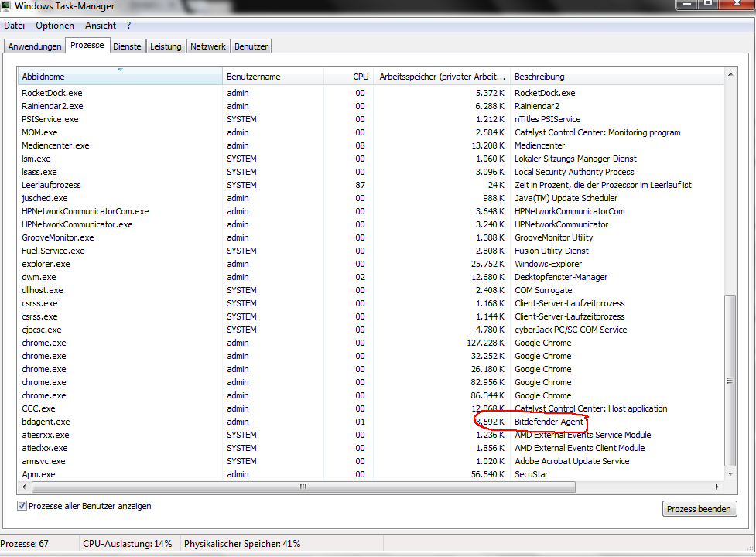Screen dimensions: 756x557
Task: Click the horizontal scrollbar thumb
Action: (x=303, y=487)
